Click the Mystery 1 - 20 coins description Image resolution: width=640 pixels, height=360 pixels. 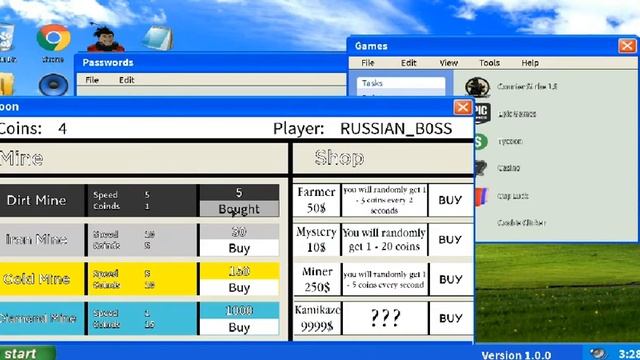(384, 240)
